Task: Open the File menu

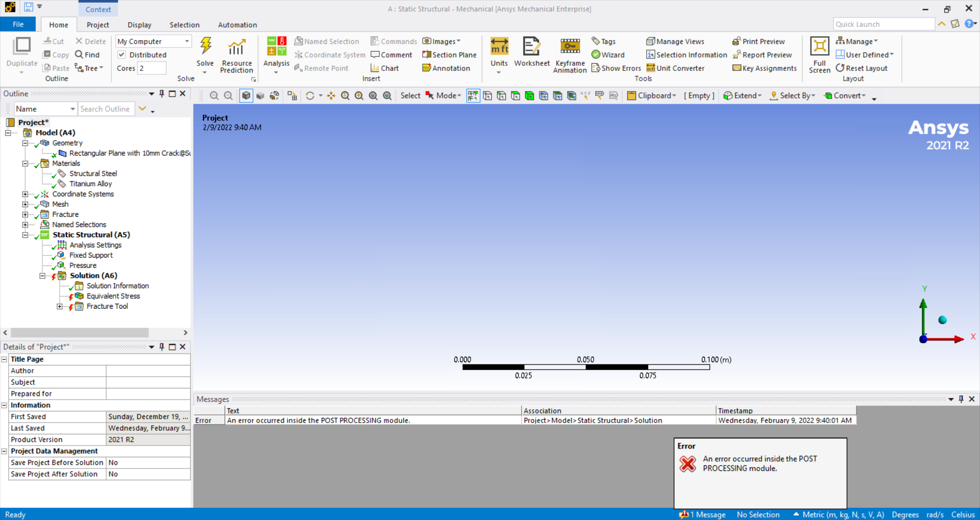Action: click(x=18, y=24)
